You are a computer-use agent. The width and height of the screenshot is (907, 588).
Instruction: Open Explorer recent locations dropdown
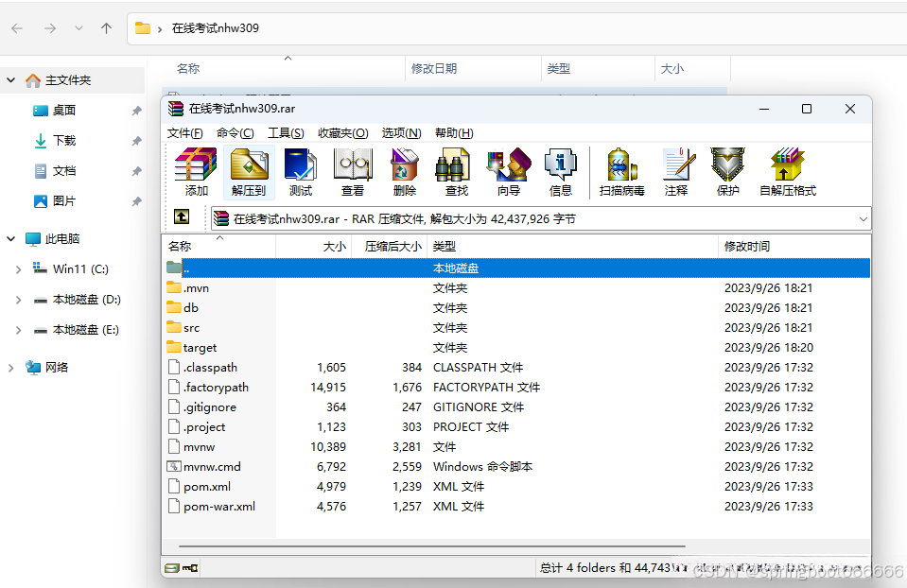pyautogui.click(x=78, y=28)
